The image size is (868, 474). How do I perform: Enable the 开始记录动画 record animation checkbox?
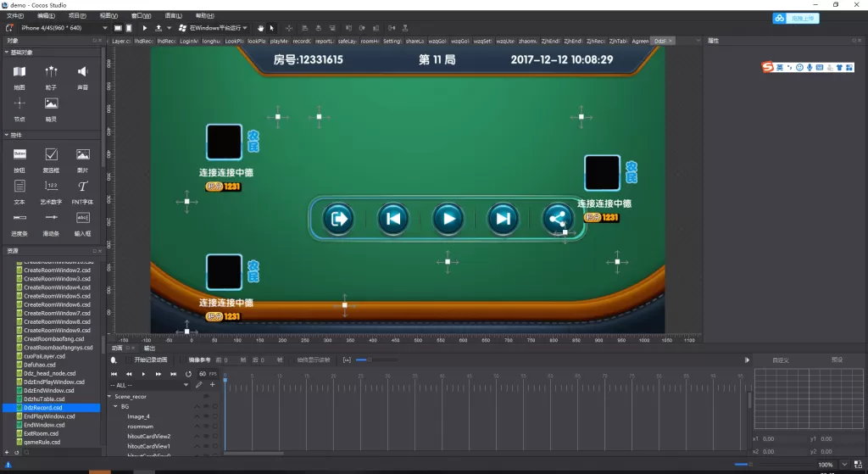(128, 360)
